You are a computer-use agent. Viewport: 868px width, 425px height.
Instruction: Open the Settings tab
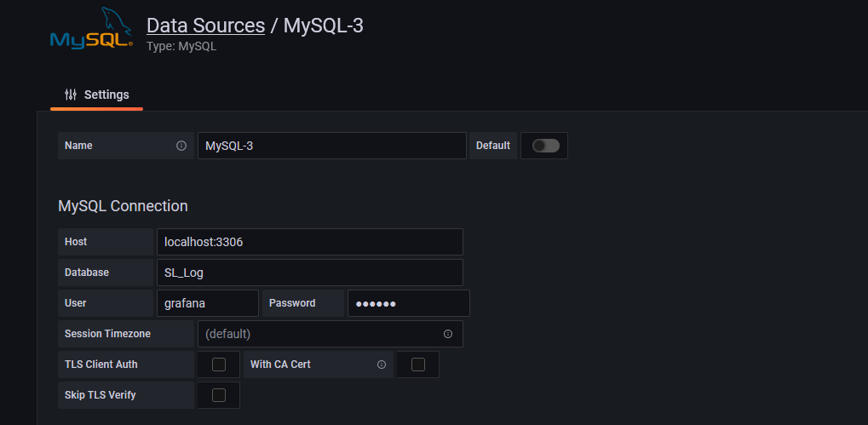pos(97,95)
